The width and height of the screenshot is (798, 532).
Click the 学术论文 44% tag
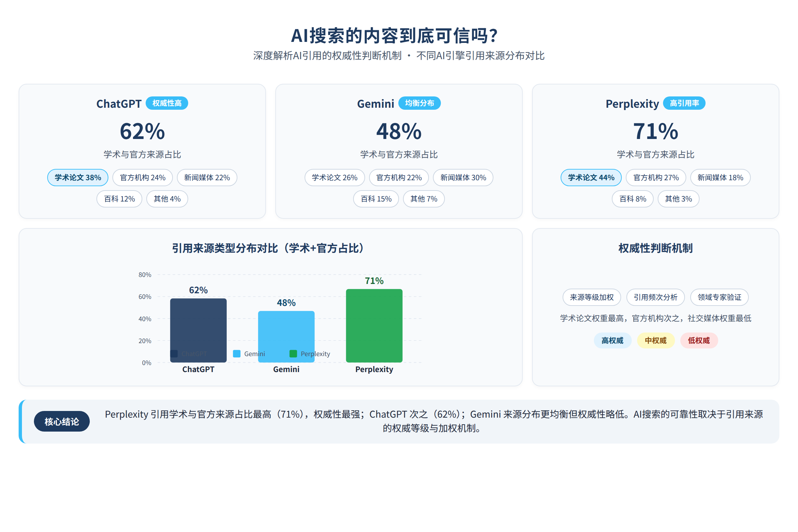[591, 178]
